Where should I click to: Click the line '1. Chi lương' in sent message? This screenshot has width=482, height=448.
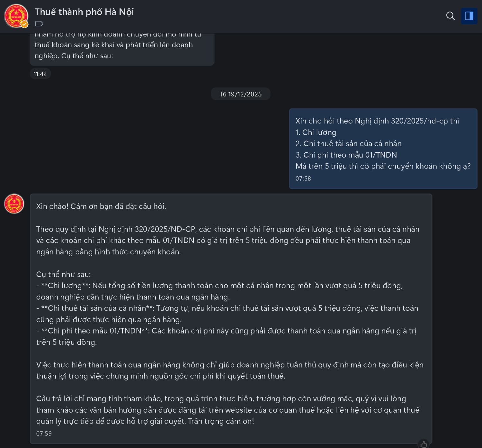316,132
